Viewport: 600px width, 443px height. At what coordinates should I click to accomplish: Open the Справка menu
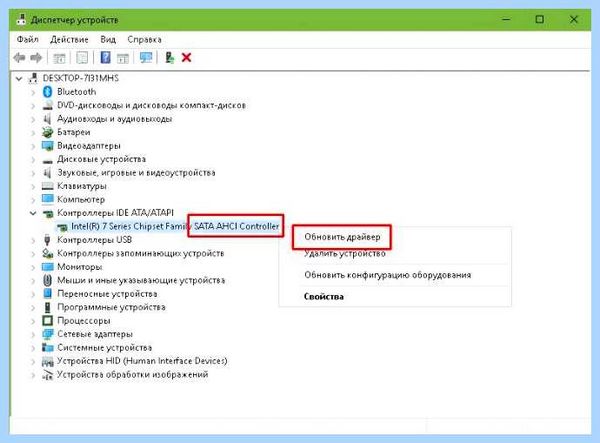144,39
